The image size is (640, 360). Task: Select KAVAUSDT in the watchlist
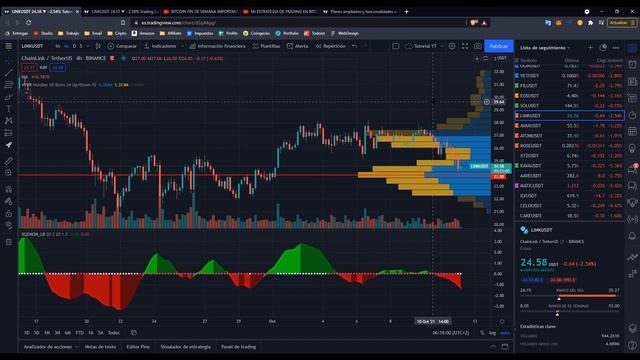569,166
